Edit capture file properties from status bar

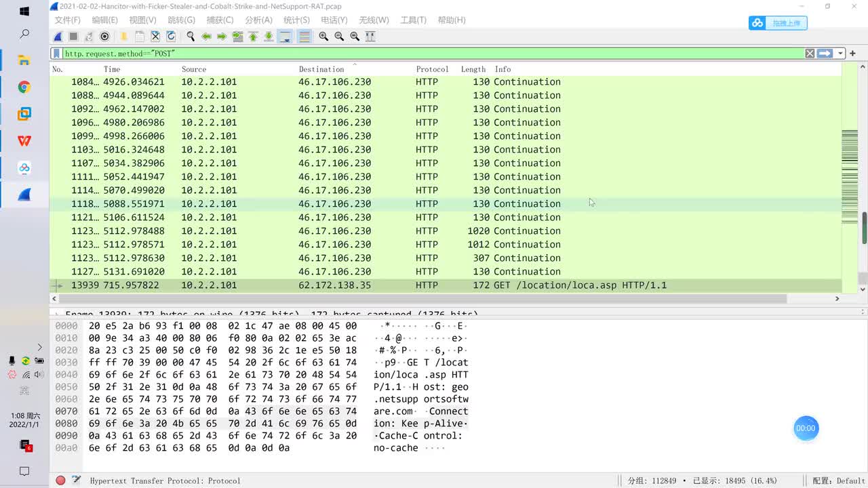click(77, 481)
